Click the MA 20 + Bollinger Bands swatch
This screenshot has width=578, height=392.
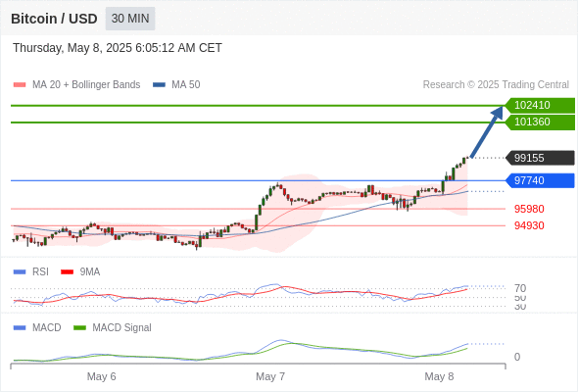(20, 85)
